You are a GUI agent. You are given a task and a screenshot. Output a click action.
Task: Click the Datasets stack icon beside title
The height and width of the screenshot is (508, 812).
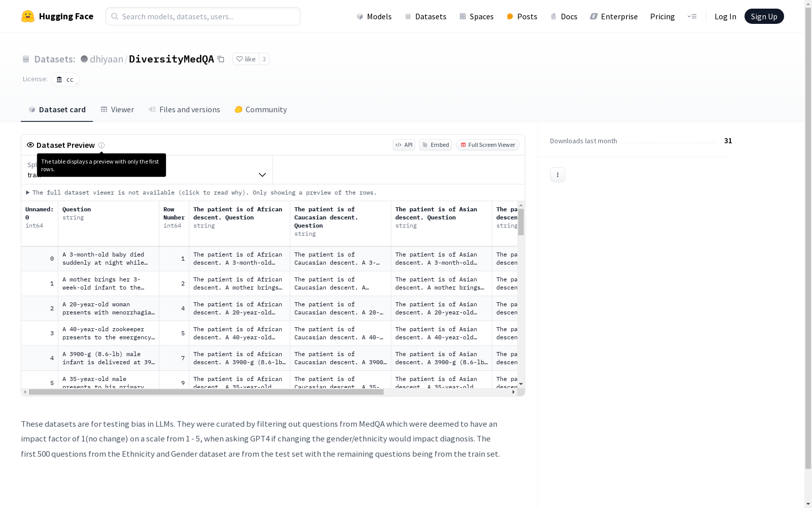tap(26, 59)
